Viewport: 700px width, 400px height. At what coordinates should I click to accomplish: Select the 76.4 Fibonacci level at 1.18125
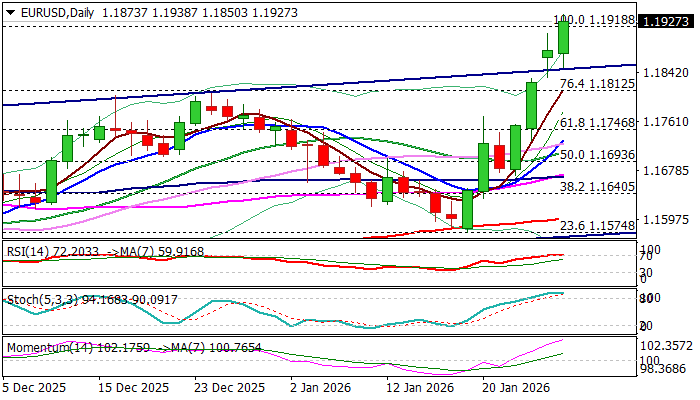pos(598,84)
